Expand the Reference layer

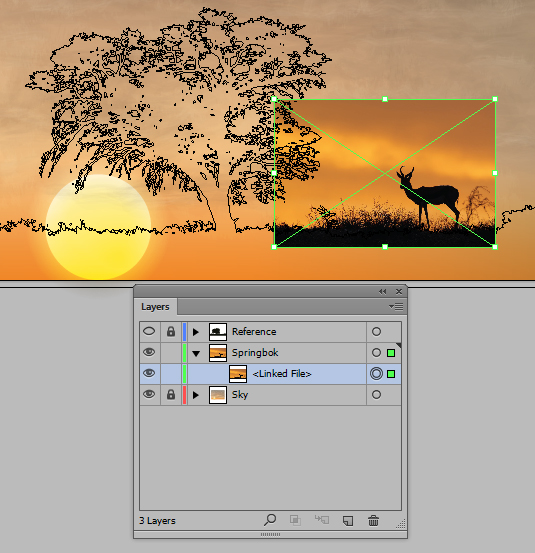click(x=196, y=332)
